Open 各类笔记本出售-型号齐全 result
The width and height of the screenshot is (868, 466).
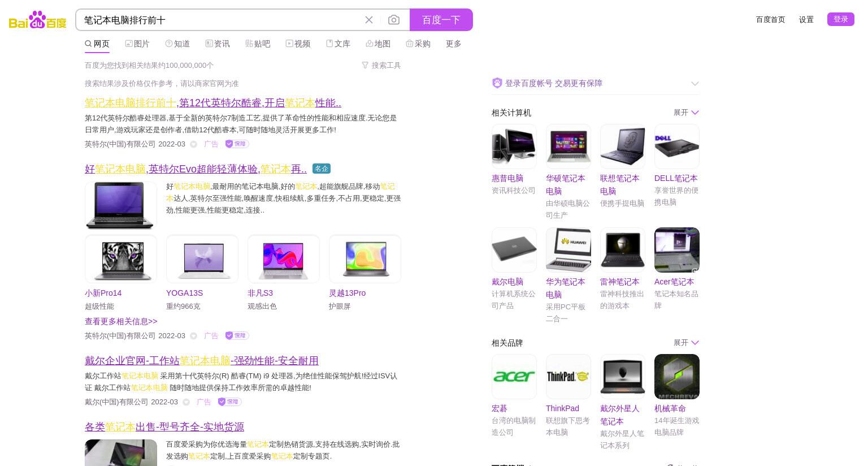click(164, 427)
